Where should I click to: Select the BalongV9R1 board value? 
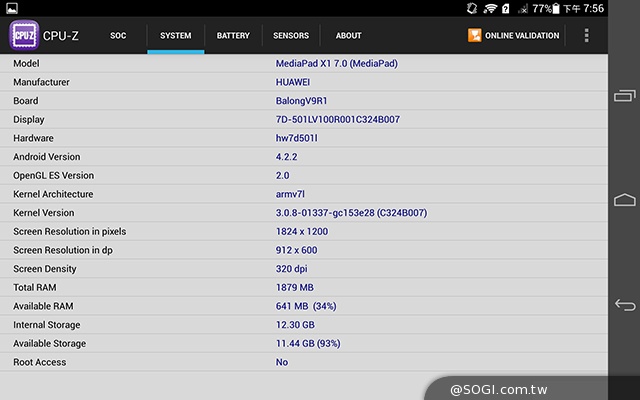point(301,101)
